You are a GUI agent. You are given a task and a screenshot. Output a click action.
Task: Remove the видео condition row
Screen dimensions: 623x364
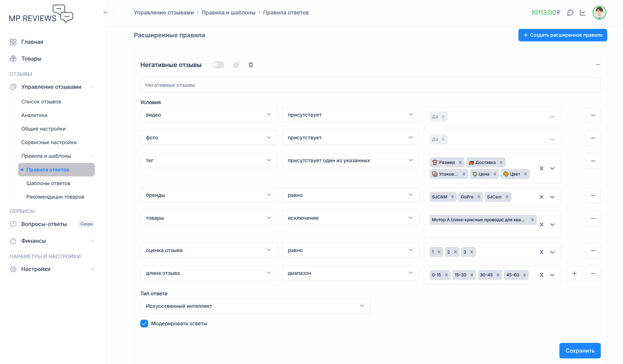593,115
